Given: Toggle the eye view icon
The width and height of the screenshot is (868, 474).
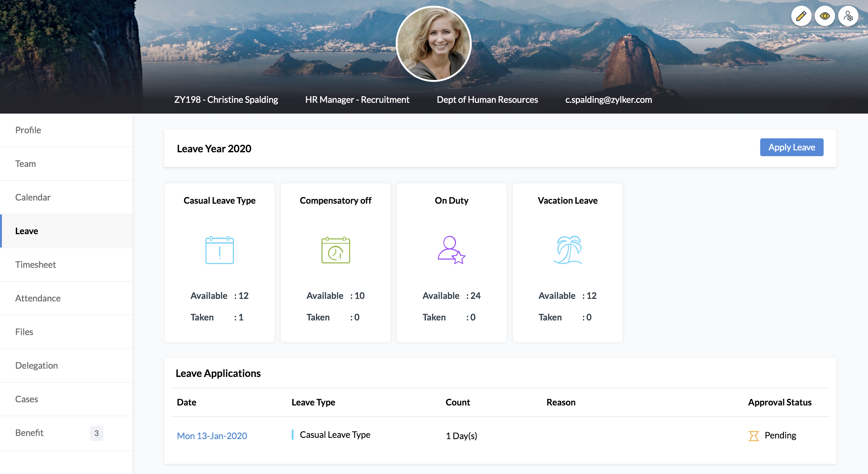Looking at the screenshot, I should (x=825, y=16).
